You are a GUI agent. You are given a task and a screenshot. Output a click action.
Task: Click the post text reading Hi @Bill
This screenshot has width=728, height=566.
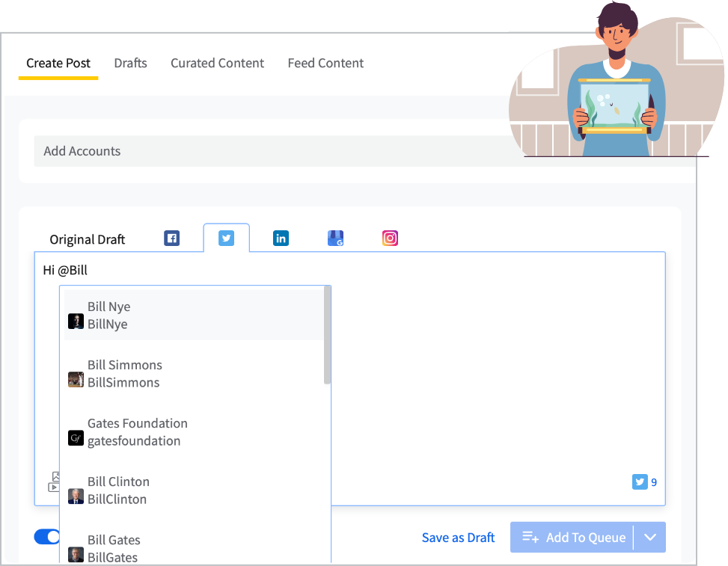(x=65, y=270)
